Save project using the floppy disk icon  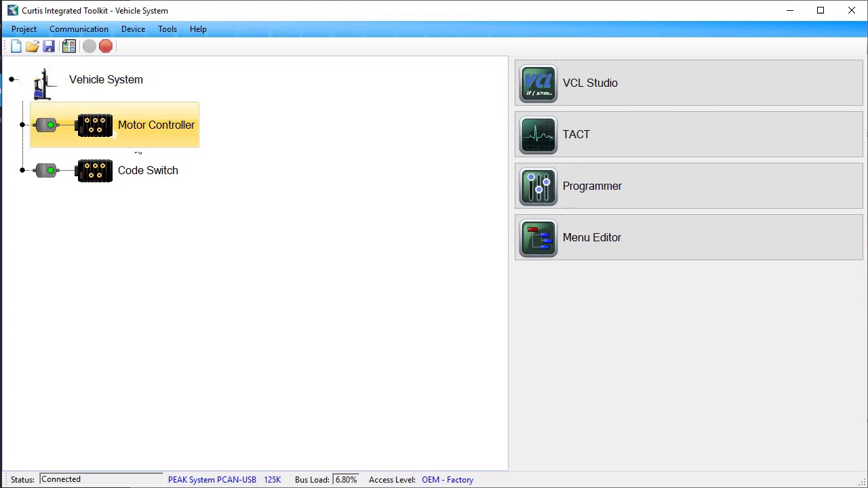point(49,46)
